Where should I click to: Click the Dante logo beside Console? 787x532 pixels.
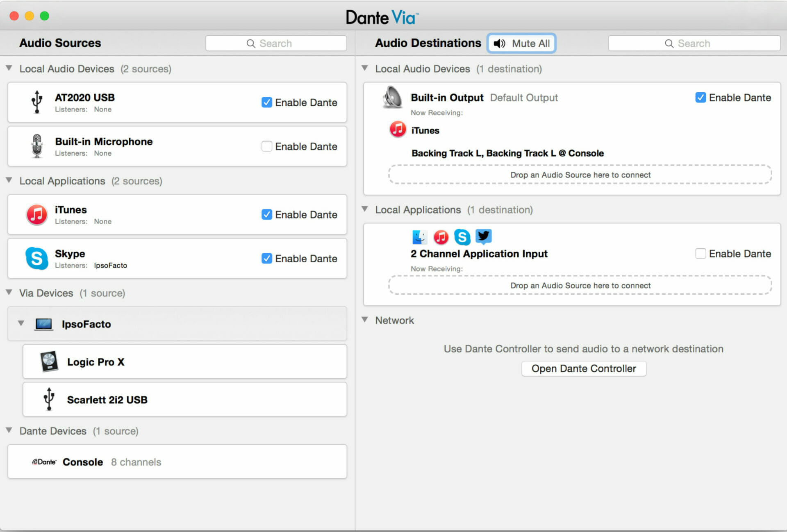(44, 462)
